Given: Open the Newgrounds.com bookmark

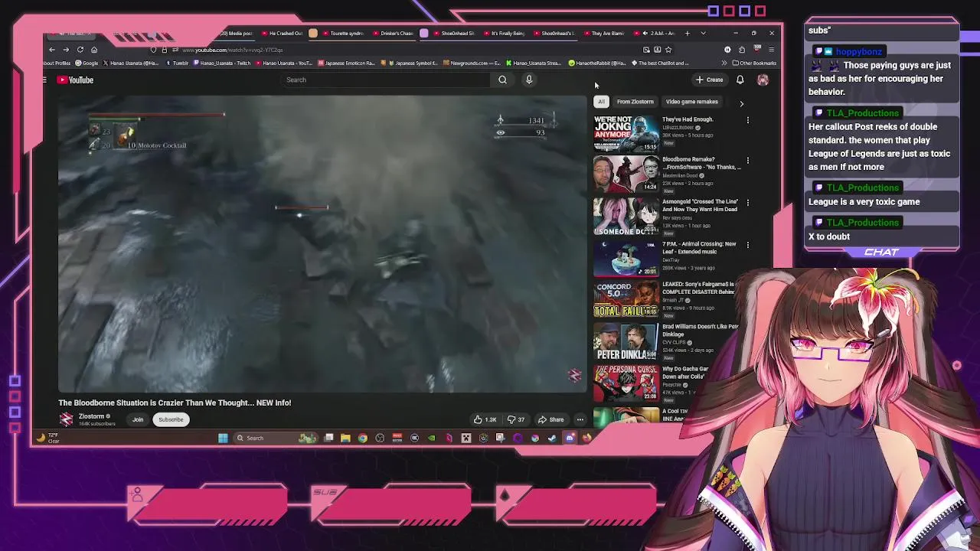Looking at the screenshot, I should (472, 64).
